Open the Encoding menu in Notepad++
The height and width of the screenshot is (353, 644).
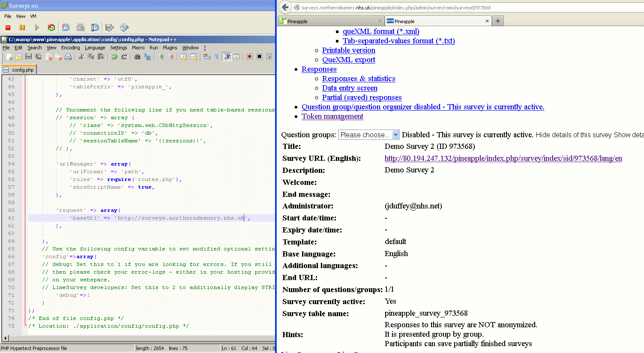[70, 48]
